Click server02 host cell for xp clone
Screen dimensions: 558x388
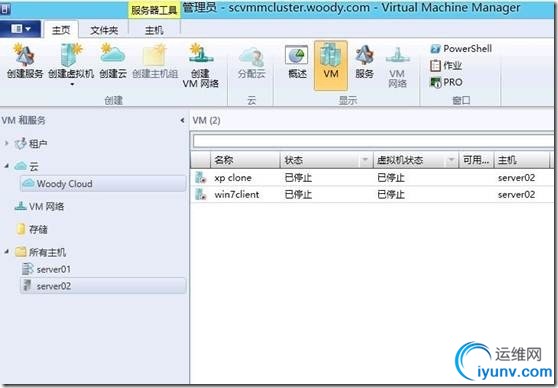(516, 178)
